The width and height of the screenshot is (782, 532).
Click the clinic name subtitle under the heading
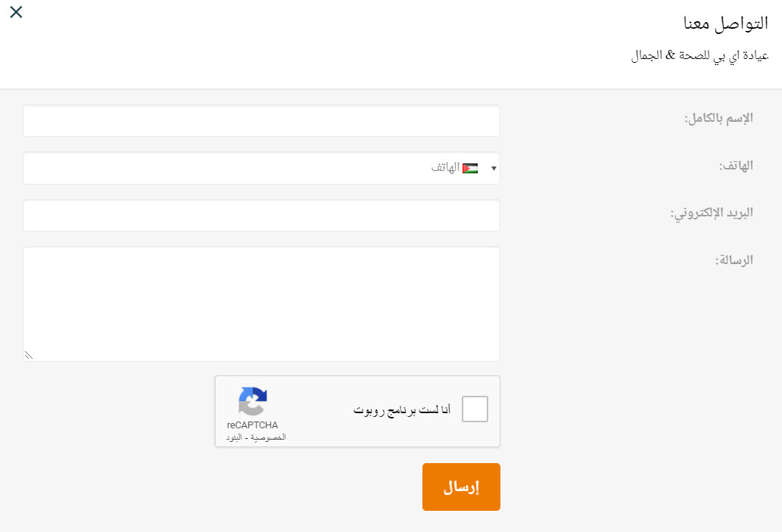(700, 56)
